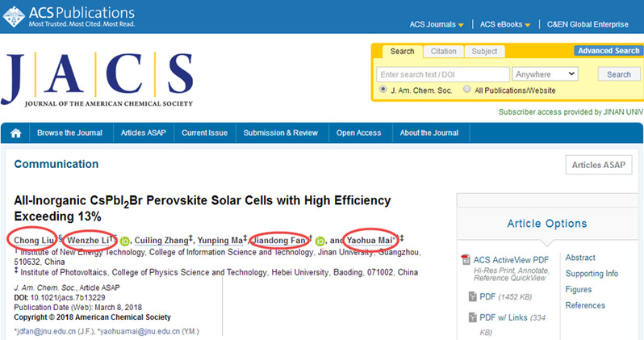Switch to the Citation tab
Screen dimensions: 644x340
click(x=444, y=52)
